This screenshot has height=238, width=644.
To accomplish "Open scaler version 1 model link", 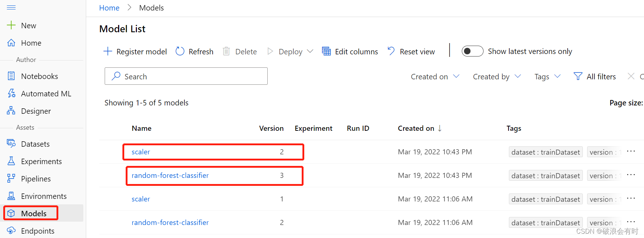I will point(141,199).
